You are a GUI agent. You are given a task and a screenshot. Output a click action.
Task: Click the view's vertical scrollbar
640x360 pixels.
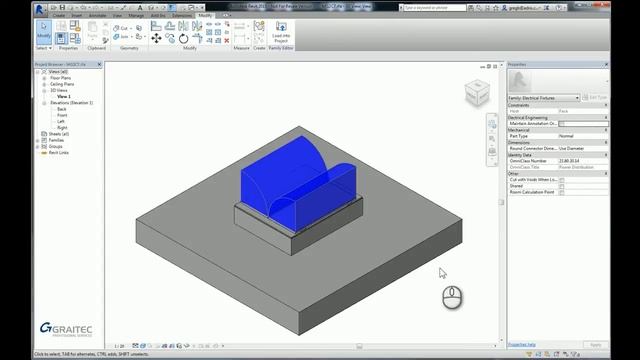pos(502,202)
